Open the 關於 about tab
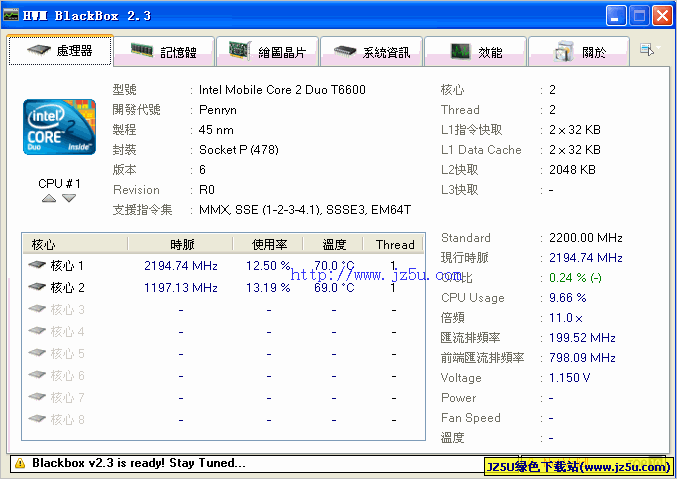 click(579, 52)
